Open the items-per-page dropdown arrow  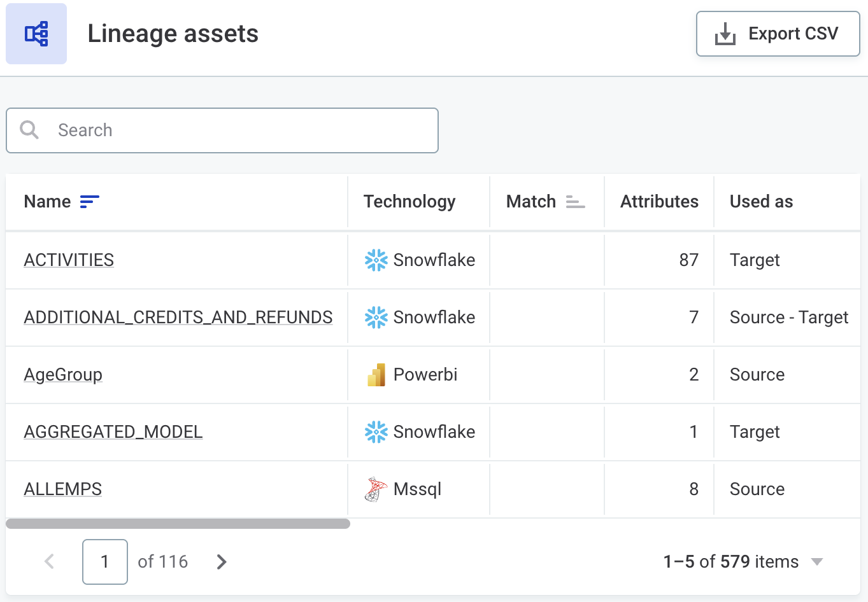point(817,562)
